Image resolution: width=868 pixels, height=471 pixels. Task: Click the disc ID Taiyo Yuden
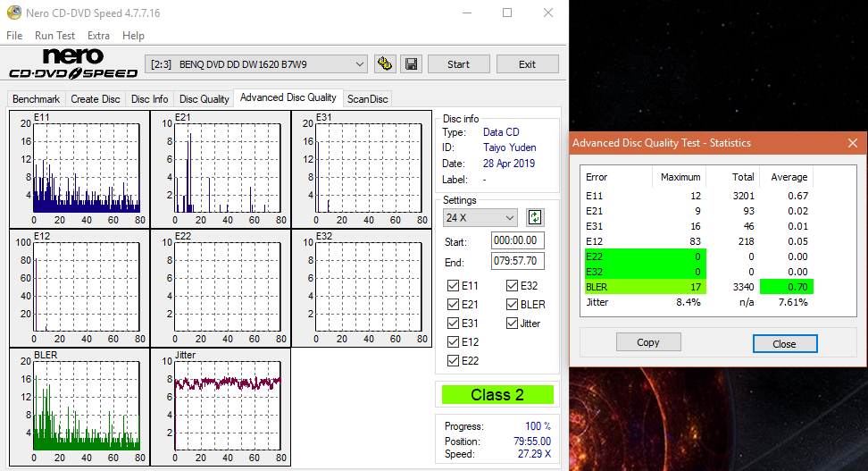[x=509, y=147]
